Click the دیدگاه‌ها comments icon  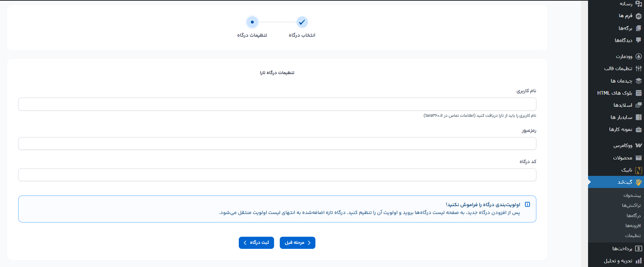[x=639, y=40]
